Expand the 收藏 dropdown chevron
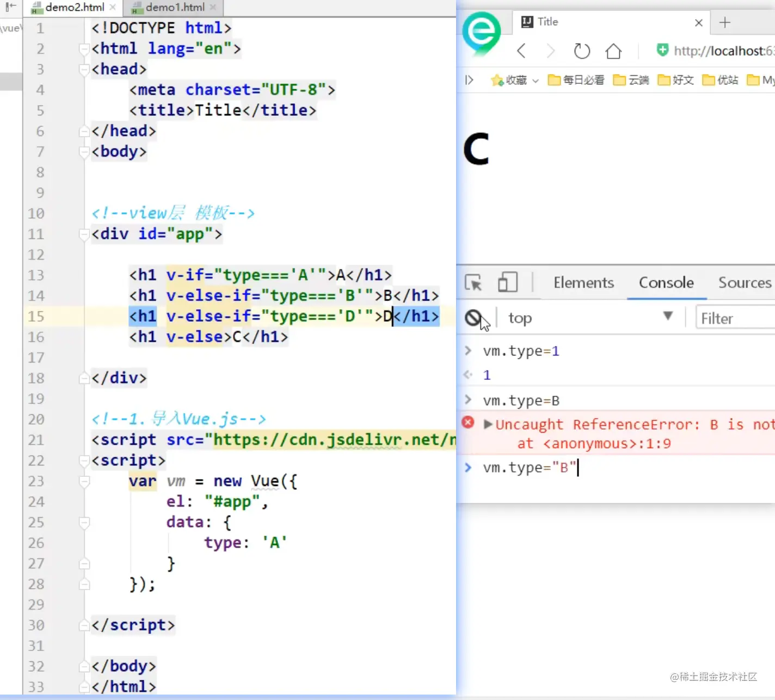775x700 pixels. click(536, 81)
